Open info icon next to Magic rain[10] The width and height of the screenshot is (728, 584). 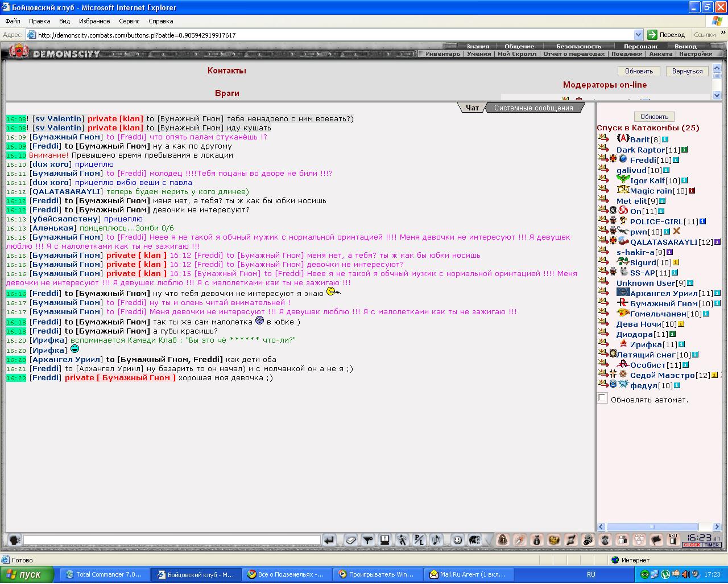pyautogui.click(x=692, y=191)
